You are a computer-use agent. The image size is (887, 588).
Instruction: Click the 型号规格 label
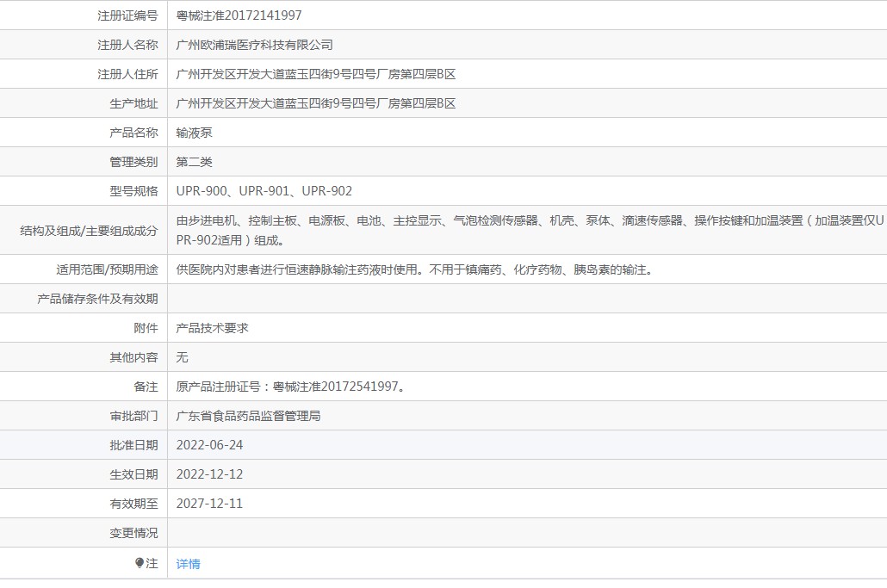coord(133,191)
